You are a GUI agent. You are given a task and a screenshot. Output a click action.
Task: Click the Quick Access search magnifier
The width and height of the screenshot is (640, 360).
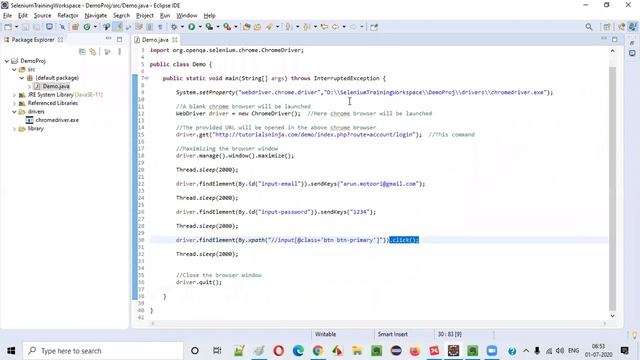coord(589,27)
